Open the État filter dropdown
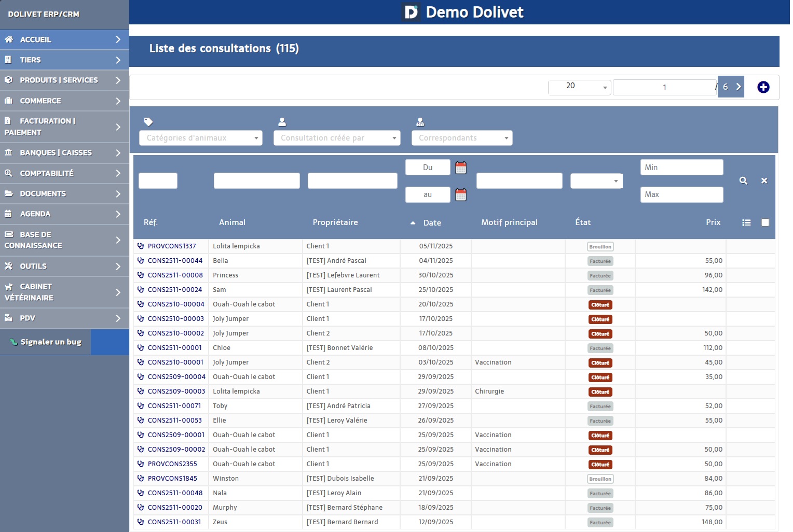 coord(596,181)
